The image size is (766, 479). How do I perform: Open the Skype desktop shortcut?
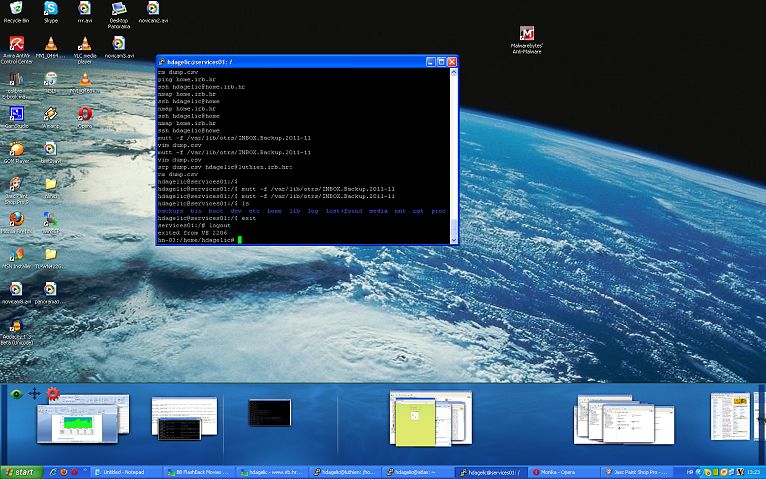pyautogui.click(x=50, y=9)
